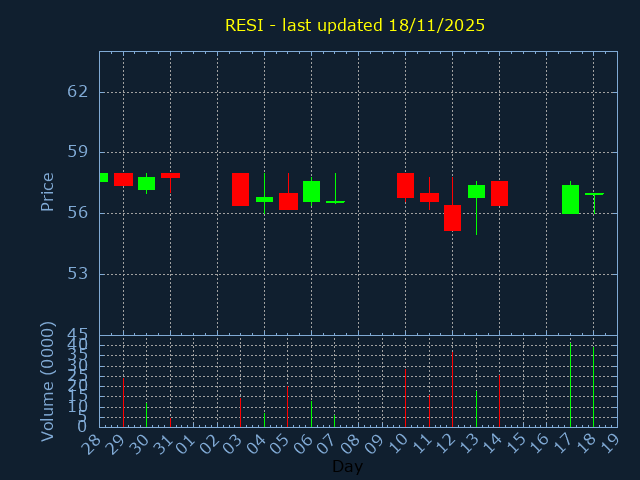Select the green candlestick on day 17
The image size is (640, 480).
tap(570, 199)
